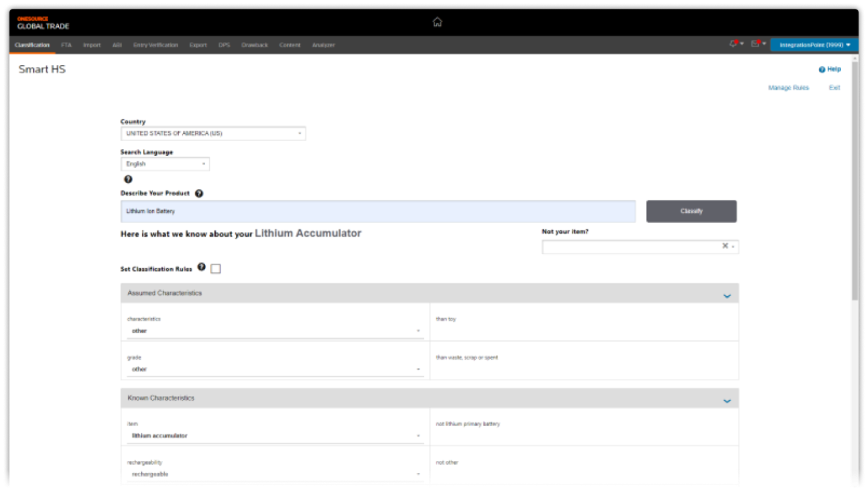Click help icon beside Describe Your Product
The image size is (868, 488).
(x=199, y=193)
